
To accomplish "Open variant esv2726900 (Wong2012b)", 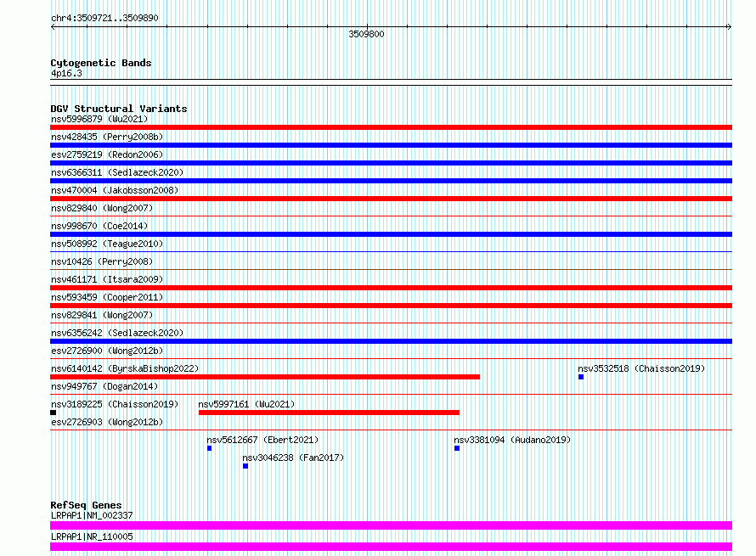I will (107, 351).
